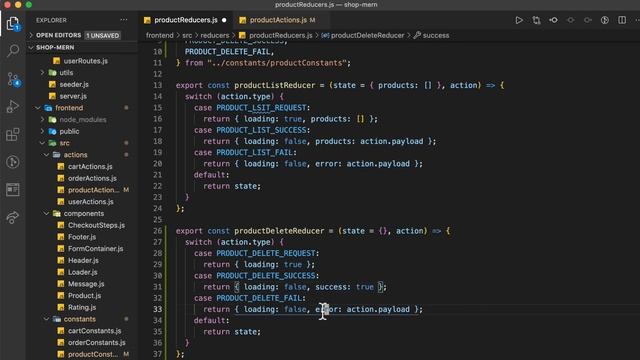Click PRODUCT_DELETE_SUCCESS on line 30
Image resolution: width=640 pixels, height=360 pixels.
point(266,276)
